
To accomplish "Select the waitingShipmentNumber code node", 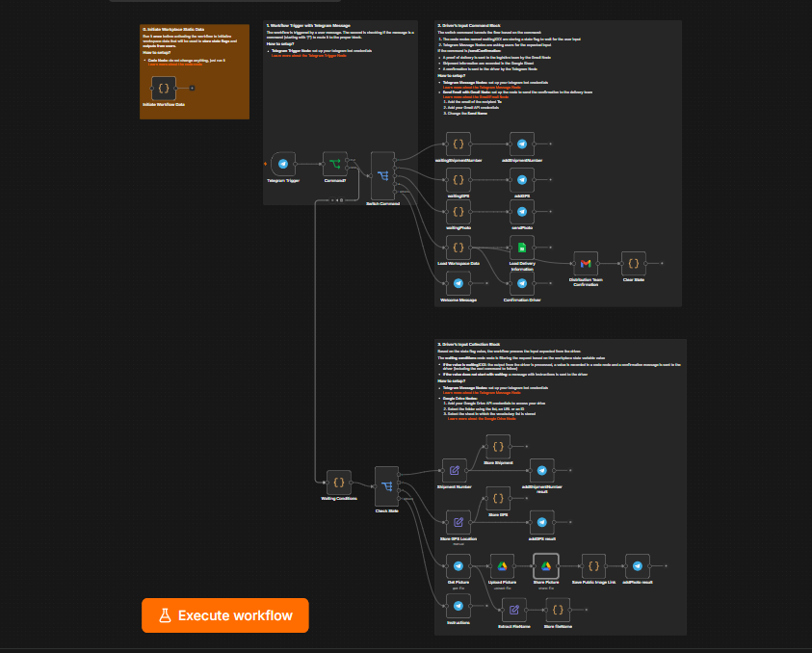I will click(458, 144).
